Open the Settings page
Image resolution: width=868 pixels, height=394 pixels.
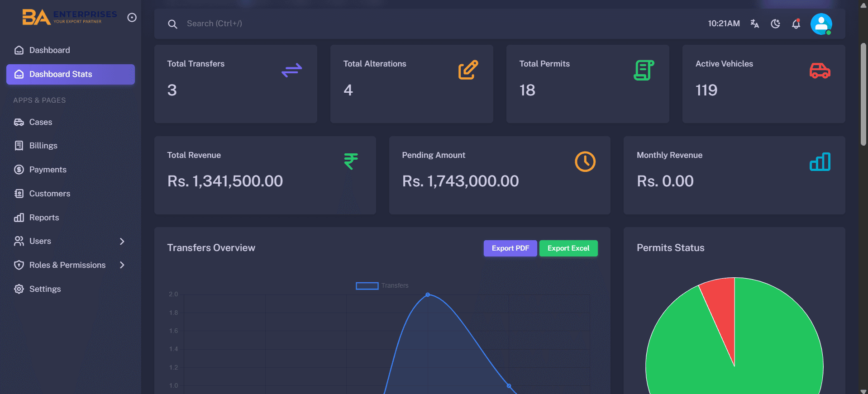tap(71, 289)
